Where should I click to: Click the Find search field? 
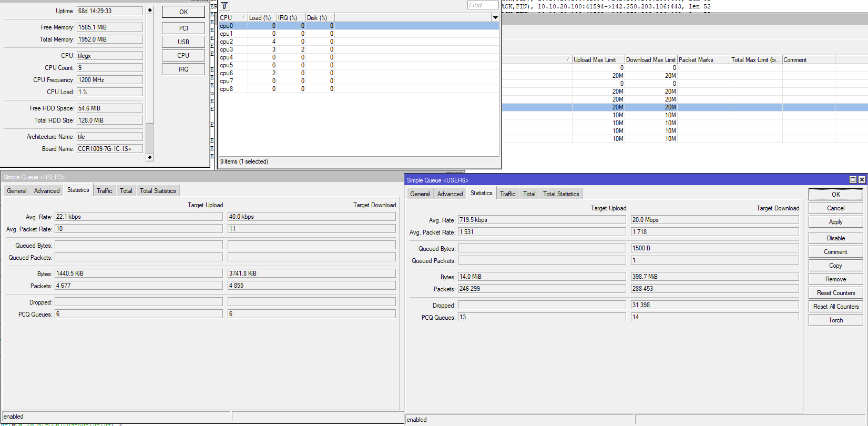[482, 5]
